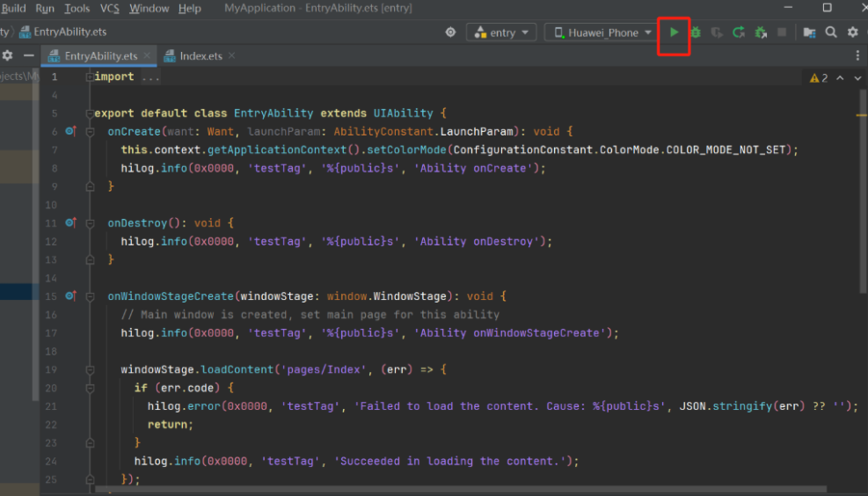This screenshot has width=868, height=496.
Task: Run the app with the green play button
Action: coord(674,33)
